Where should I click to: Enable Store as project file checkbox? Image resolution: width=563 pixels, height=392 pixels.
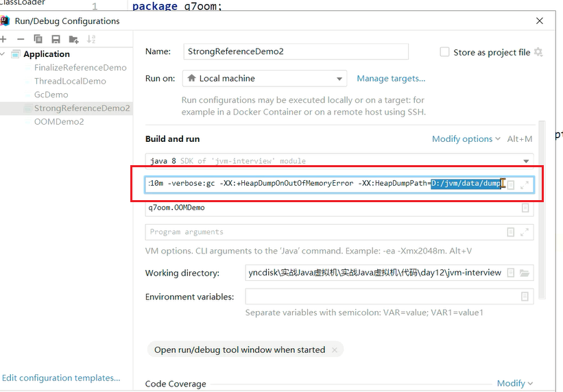pos(444,52)
